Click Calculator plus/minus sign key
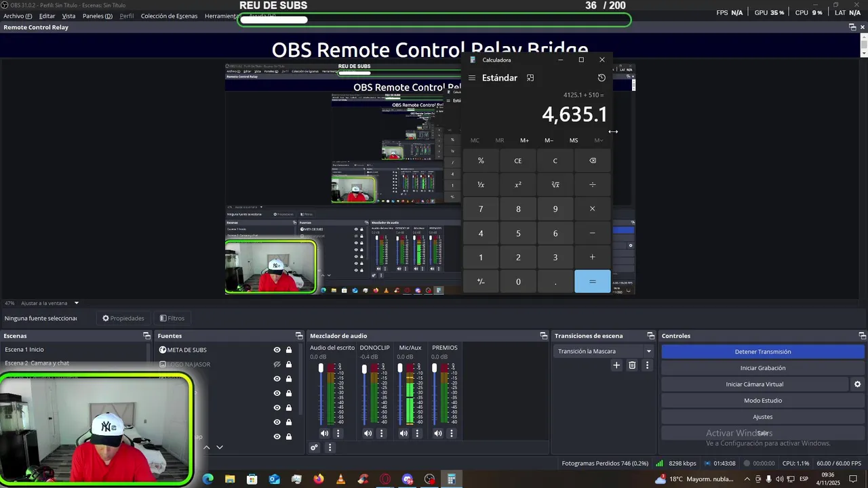The image size is (868, 488). (x=481, y=281)
